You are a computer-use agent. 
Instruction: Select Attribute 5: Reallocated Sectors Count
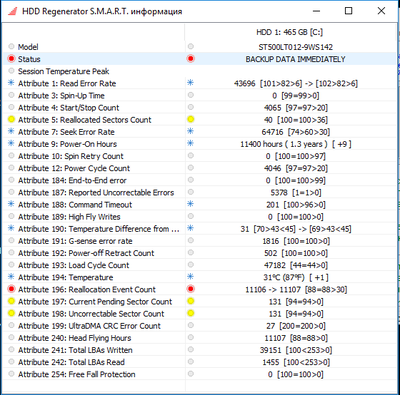(x=85, y=120)
